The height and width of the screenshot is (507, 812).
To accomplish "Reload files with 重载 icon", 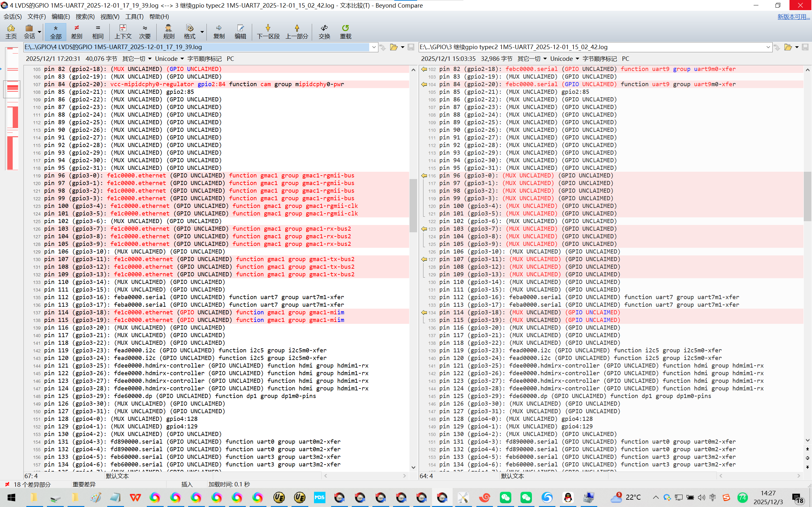I will tap(345, 31).
